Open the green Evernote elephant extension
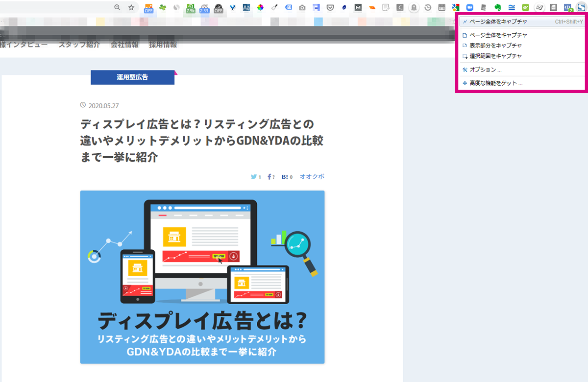 (498, 7)
